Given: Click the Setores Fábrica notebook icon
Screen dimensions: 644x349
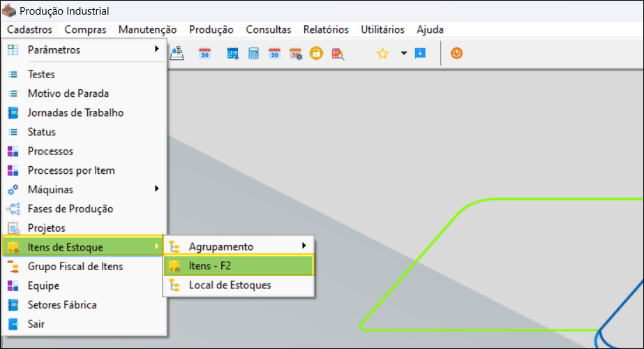Looking at the screenshot, I should (13, 305).
